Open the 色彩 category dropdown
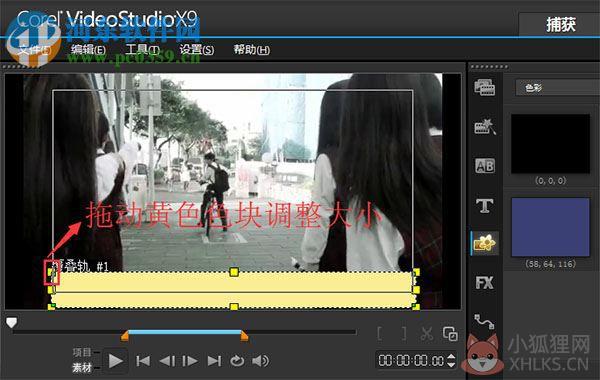This screenshot has height=380, width=600. coord(558,88)
